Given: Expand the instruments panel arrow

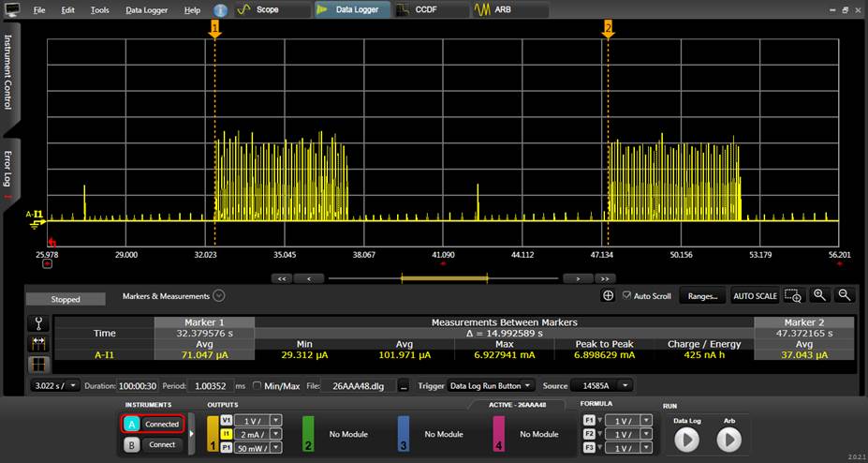Looking at the screenshot, I should click(x=192, y=434).
